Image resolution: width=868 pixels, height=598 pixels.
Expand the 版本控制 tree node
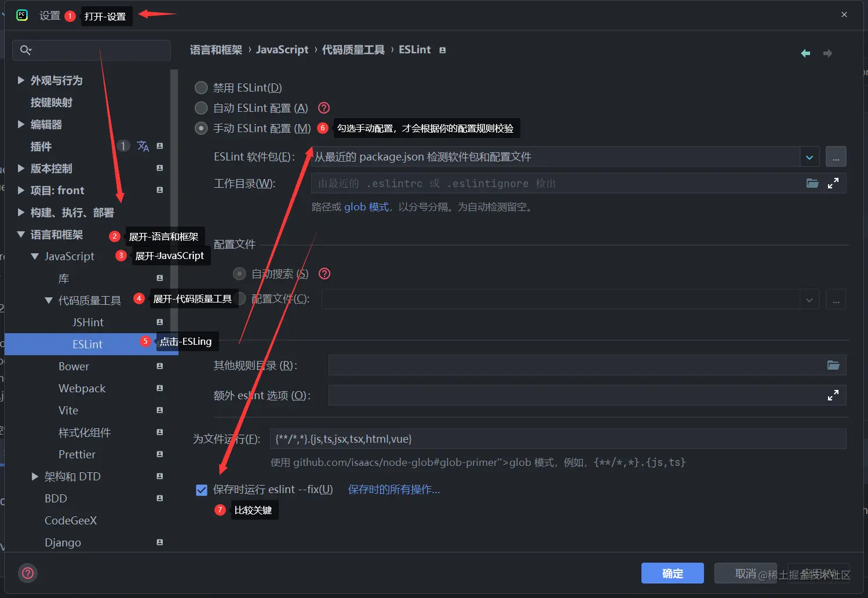point(21,168)
